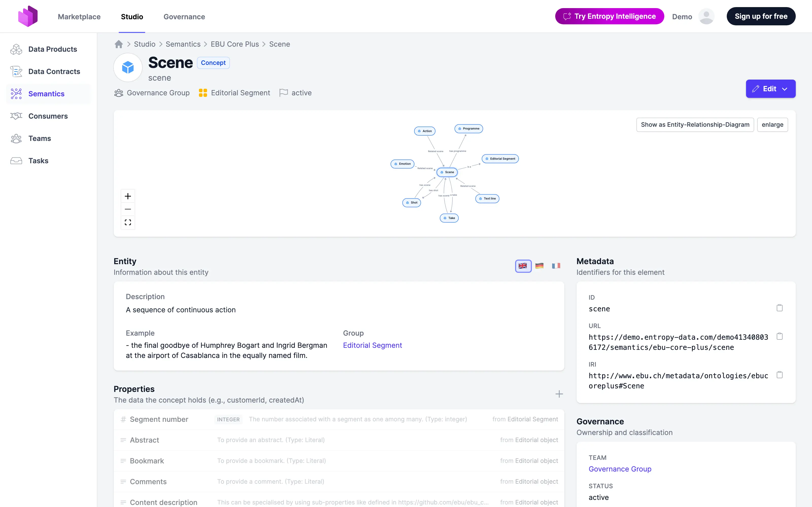Copy the scene ID using the clipboard icon

(x=780, y=307)
